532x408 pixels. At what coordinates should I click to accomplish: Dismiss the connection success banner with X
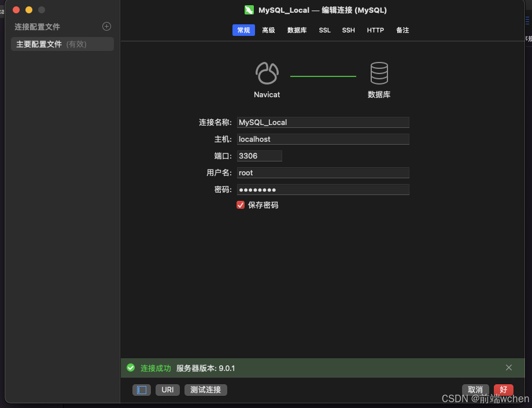(x=509, y=367)
